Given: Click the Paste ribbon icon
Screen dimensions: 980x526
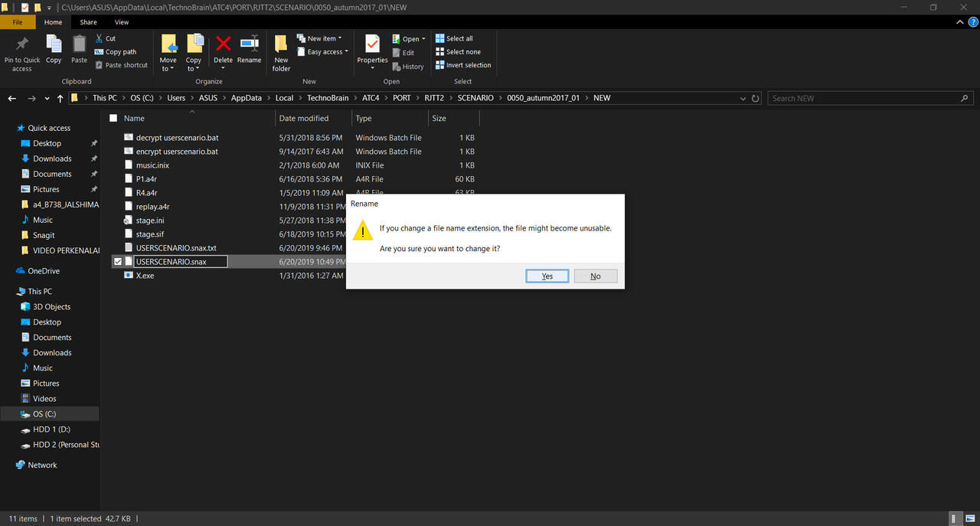Looking at the screenshot, I should (79, 44).
